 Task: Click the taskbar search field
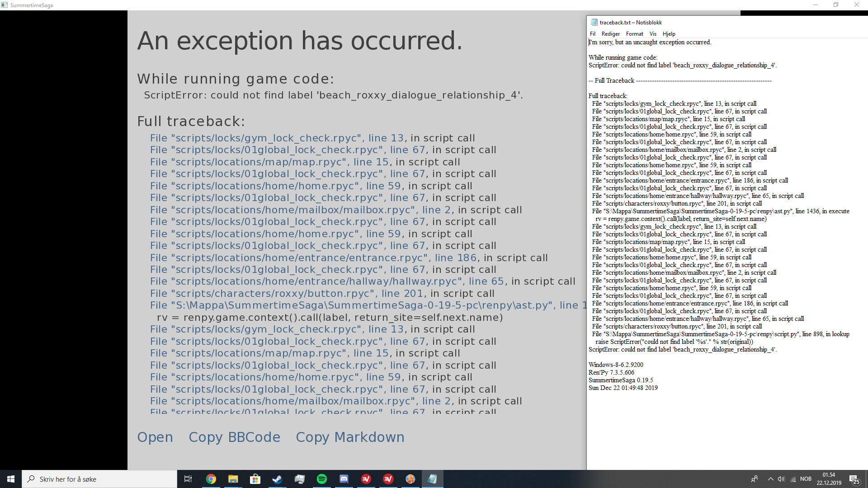pos(99,479)
